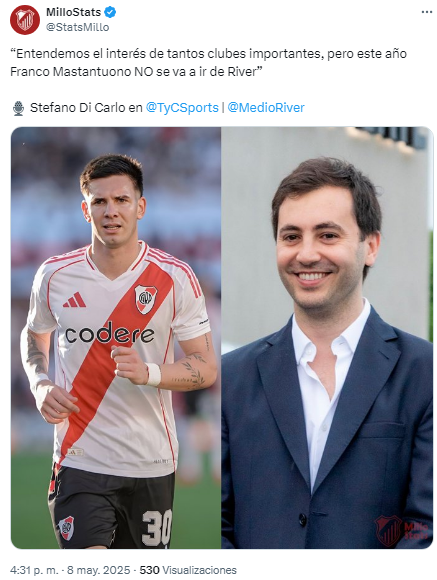Open the right photo of the man in suit
437x580 pixels.
(x=327, y=338)
